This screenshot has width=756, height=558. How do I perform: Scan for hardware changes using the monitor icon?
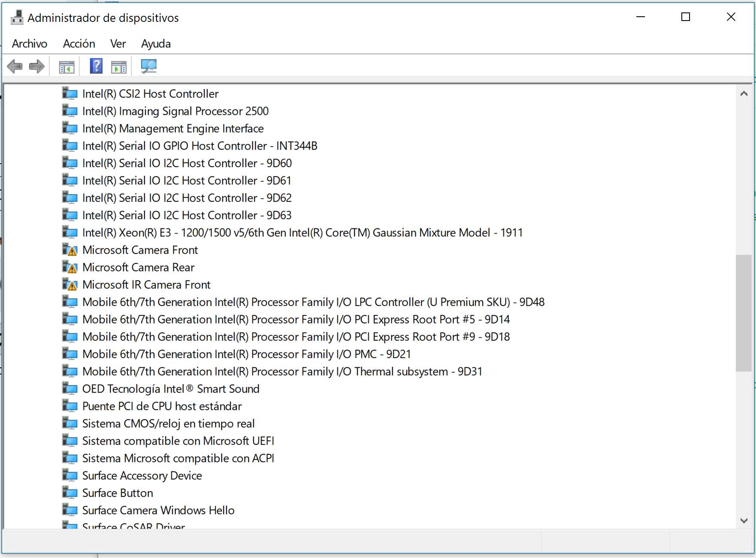coord(149,66)
